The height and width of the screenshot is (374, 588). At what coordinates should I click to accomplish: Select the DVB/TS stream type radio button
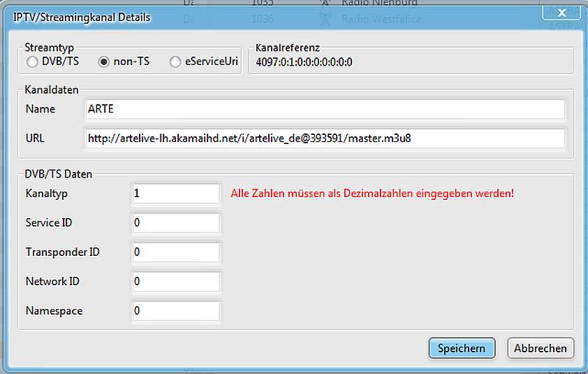tap(32, 62)
